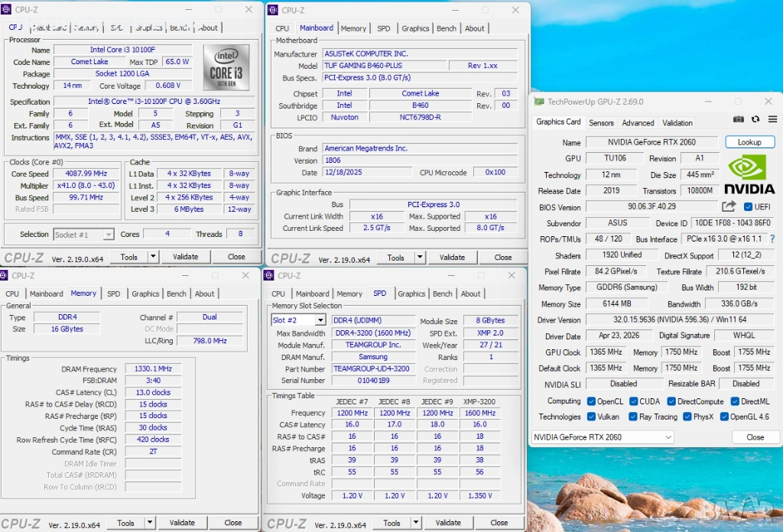Switch to Sensors tab in GPU-Z
The width and height of the screenshot is (783, 532).
tap(601, 123)
